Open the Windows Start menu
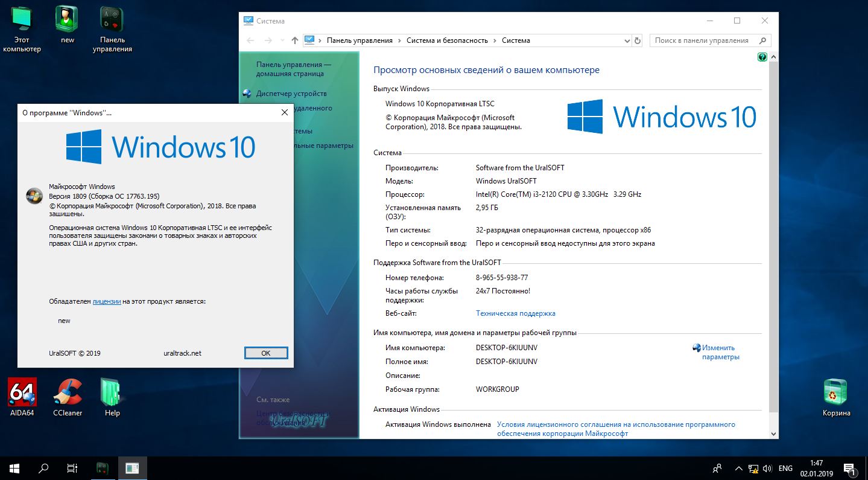This screenshot has width=868, height=480. pos(14,468)
